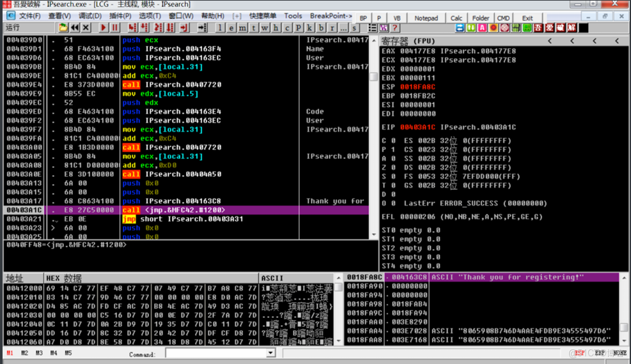Open the Source window with the 's' button

[x=354, y=27]
